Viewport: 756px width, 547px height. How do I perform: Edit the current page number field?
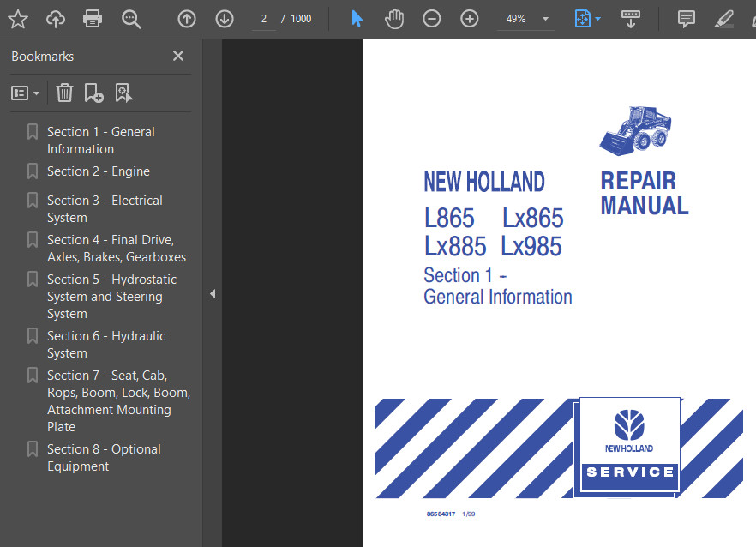[264, 20]
